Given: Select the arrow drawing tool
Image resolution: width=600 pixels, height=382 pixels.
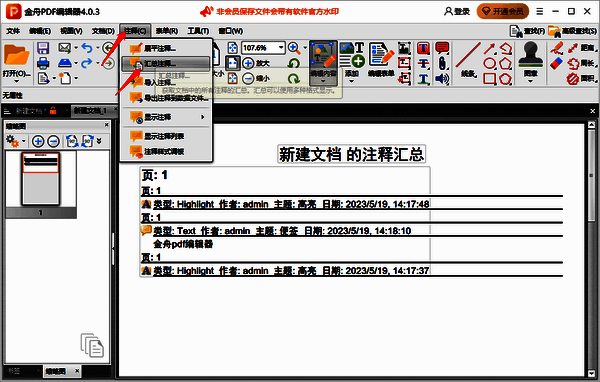Looking at the screenshot, I should pyautogui.click(x=489, y=48).
